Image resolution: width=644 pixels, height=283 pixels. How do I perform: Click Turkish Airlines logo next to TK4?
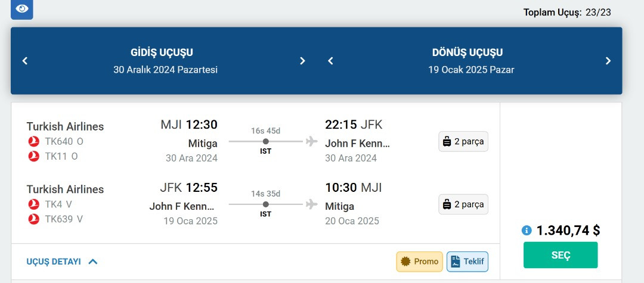(x=34, y=204)
